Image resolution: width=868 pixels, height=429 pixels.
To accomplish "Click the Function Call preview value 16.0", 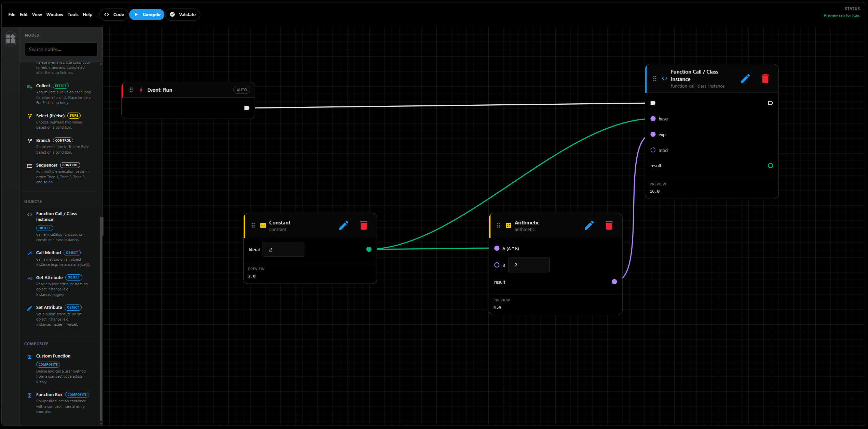I will 655,191.
